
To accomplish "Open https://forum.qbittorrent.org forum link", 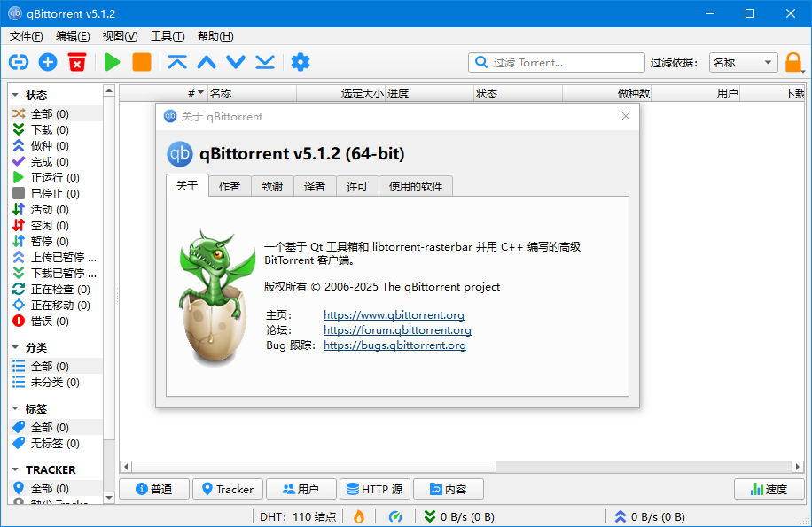I will pos(397,330).
